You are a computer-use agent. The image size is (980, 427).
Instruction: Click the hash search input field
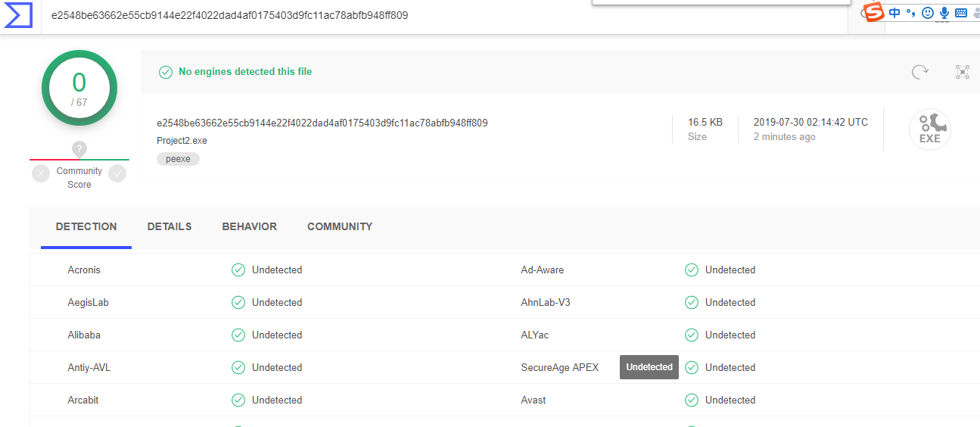444,15
